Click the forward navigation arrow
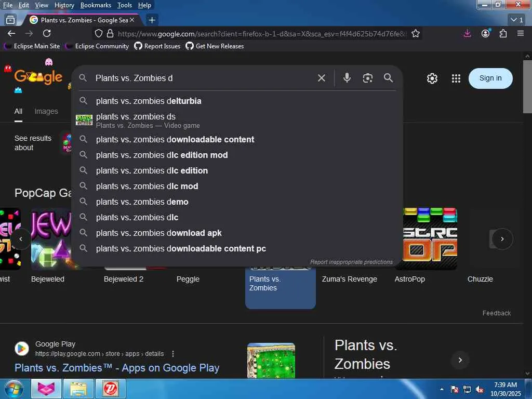532x399 pixels. click(x=29, y=33)
